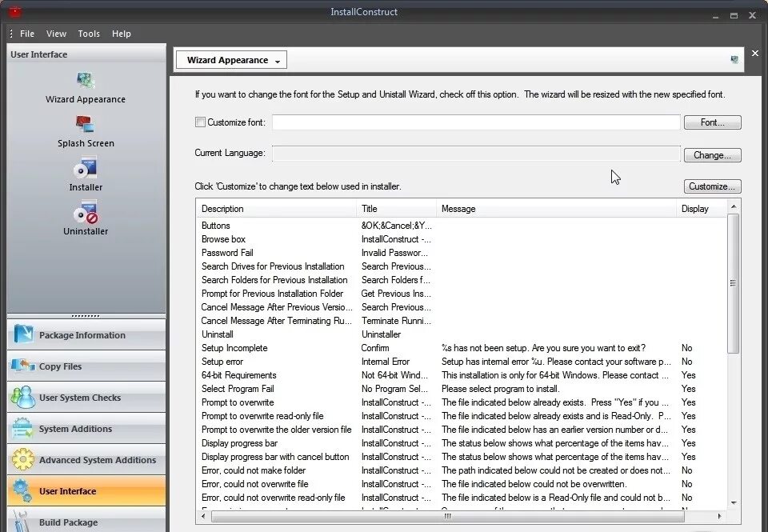Select Search Drives for Previous Installation row
Image resolution: width=768 pixels, height=532 pixels.
(462, 266)
